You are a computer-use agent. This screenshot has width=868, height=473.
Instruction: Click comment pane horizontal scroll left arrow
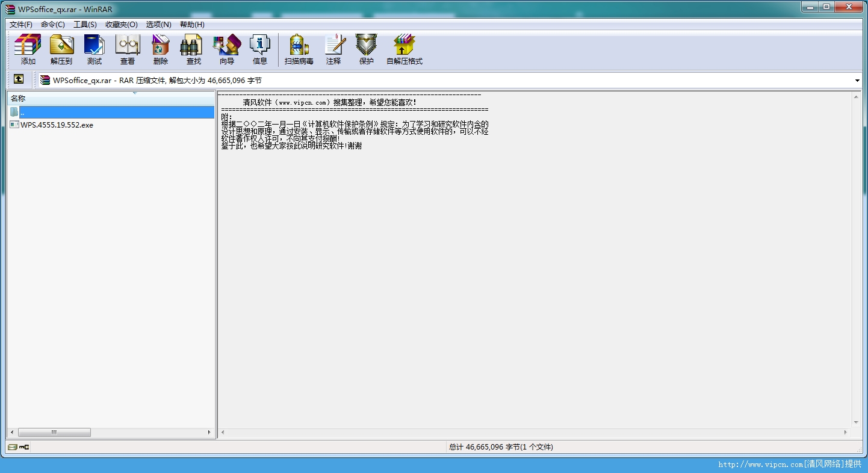[223, 432]
